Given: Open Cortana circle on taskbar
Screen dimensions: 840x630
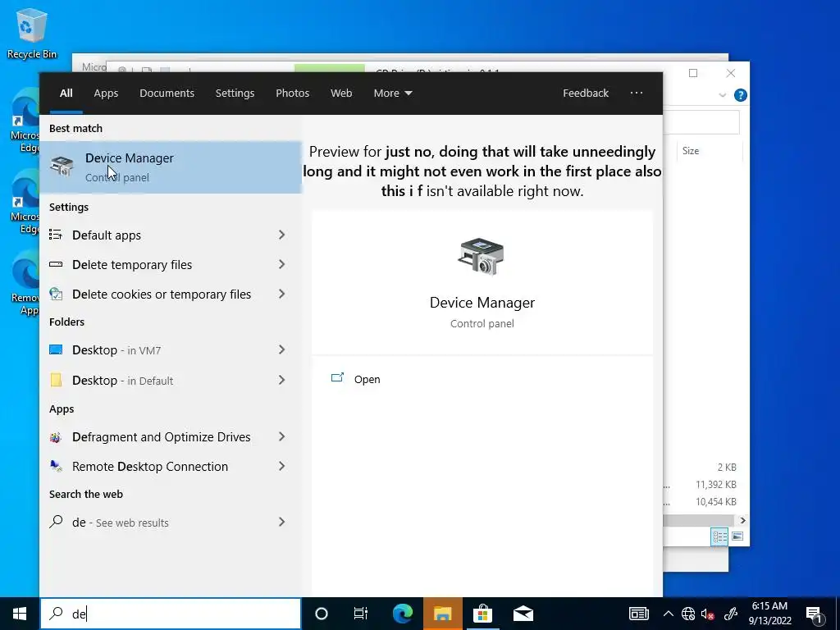Looking at the screenshot, I should point(321,614).
